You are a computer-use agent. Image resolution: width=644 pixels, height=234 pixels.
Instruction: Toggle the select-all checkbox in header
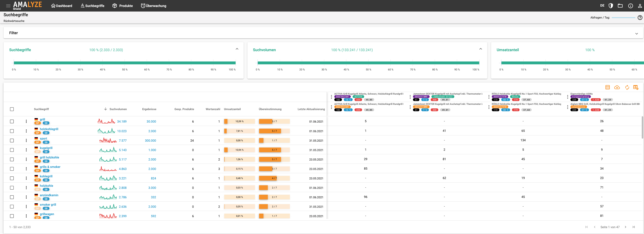12,109
